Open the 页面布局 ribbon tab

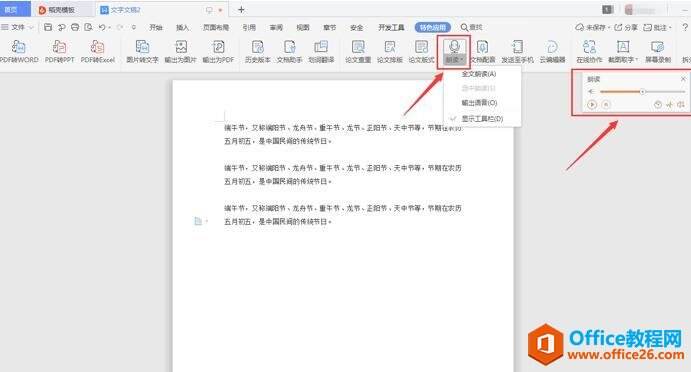click(215, 27)
